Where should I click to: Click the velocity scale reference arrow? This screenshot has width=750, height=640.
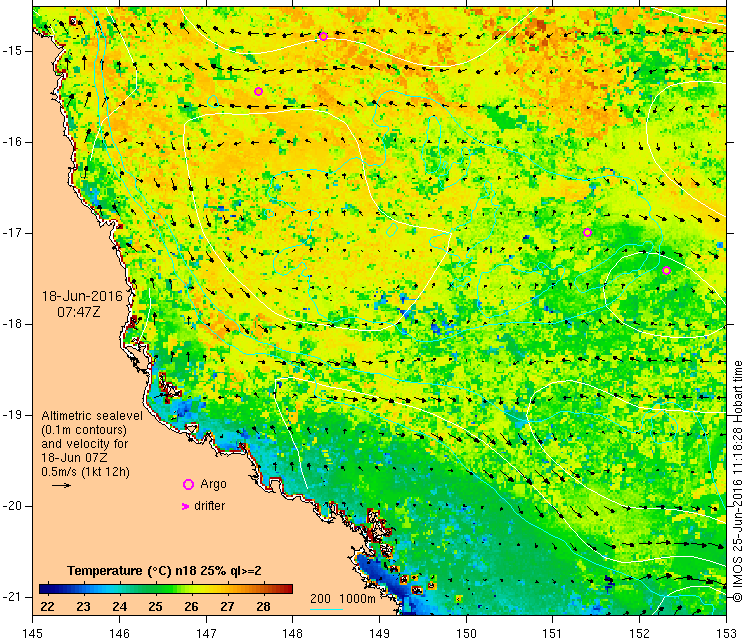[x=61, y=486]
